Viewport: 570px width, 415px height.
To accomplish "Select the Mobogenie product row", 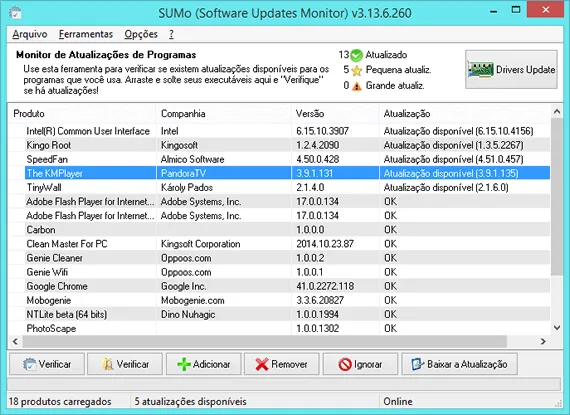I will (x=279, y=300).
